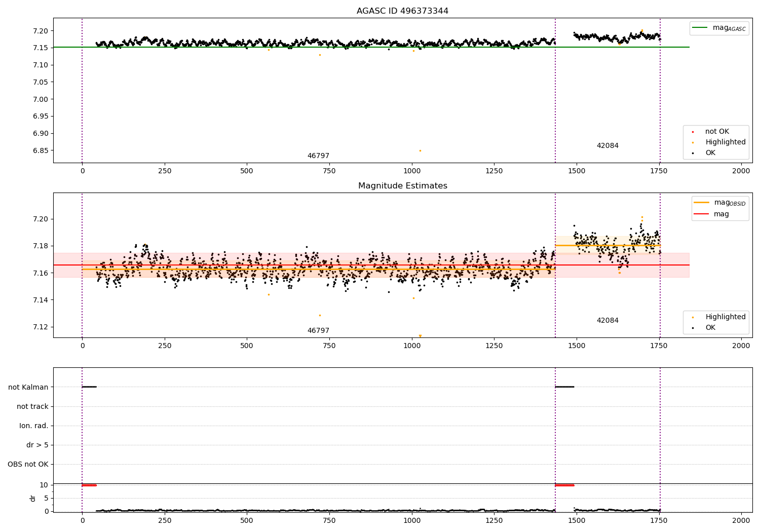Click the 'not Kalman' marker run near 1450
The height and width of the screenshot is (532, 760).
pos(564,387)
